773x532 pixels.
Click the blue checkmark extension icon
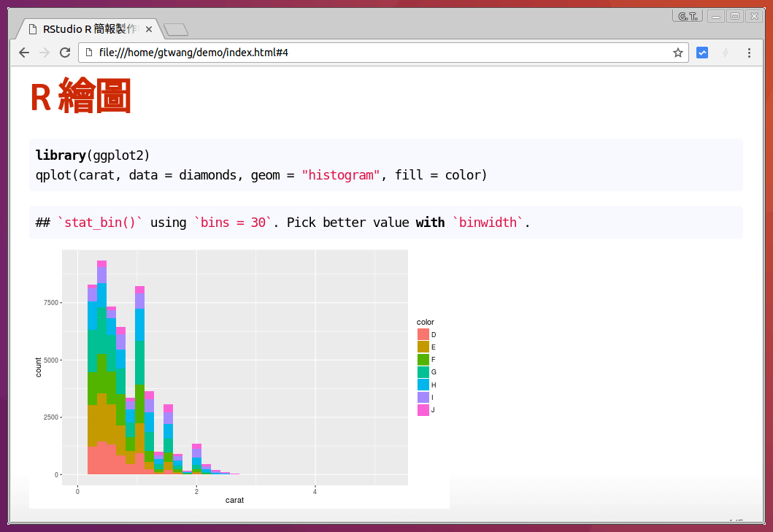[702, 53]
